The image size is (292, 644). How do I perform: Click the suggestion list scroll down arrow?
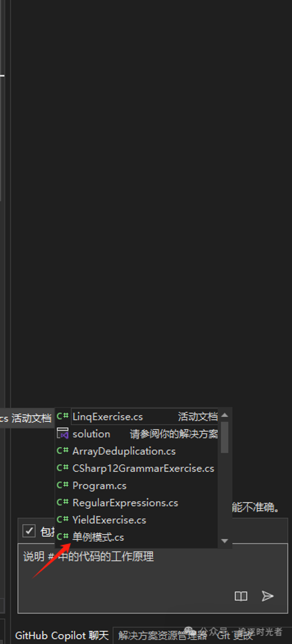coord(224,541)
